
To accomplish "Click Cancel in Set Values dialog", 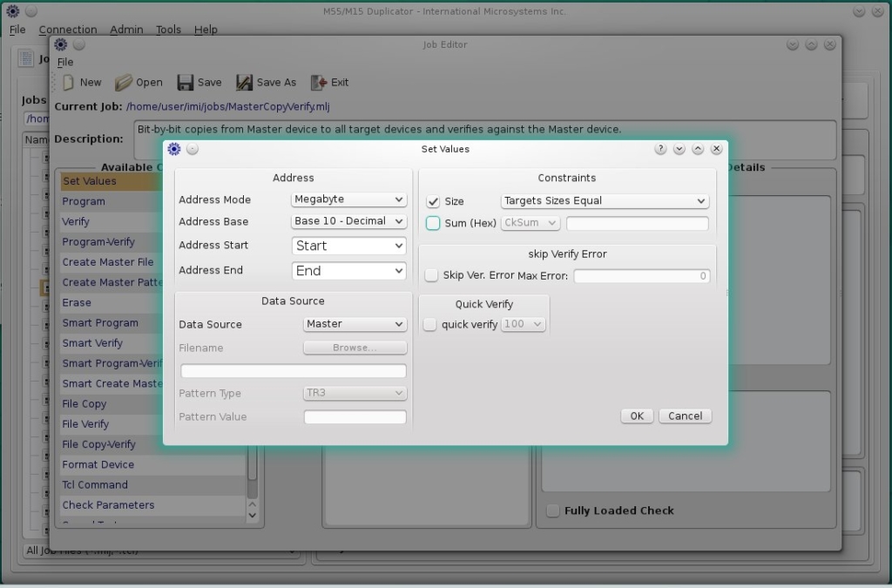I will 685,416.
